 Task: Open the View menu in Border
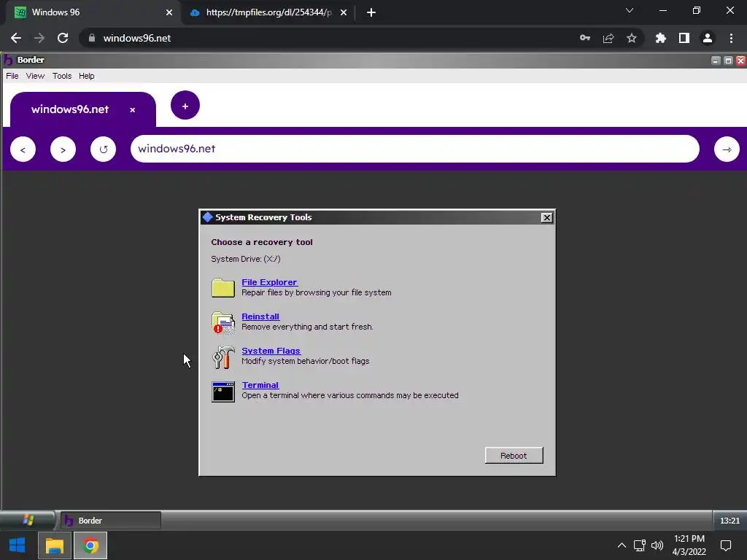[x=35, y=76]
